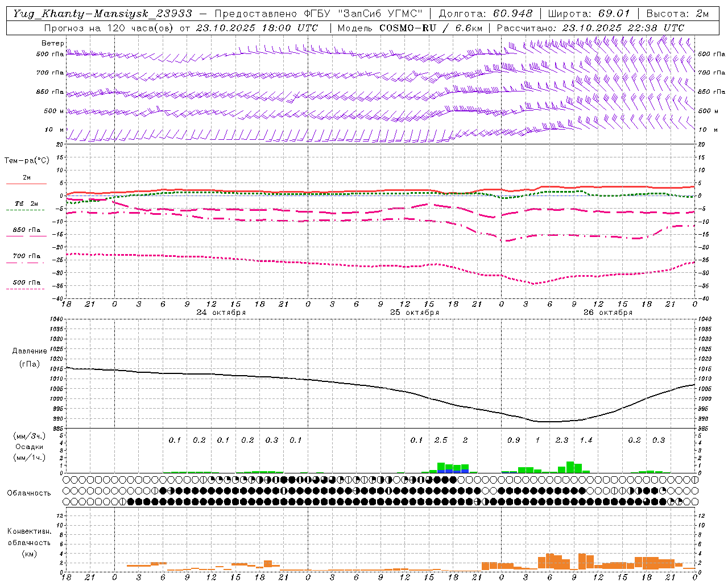
Task: Click the Осадки precipitation label
Action: click(x=30, y=447)
